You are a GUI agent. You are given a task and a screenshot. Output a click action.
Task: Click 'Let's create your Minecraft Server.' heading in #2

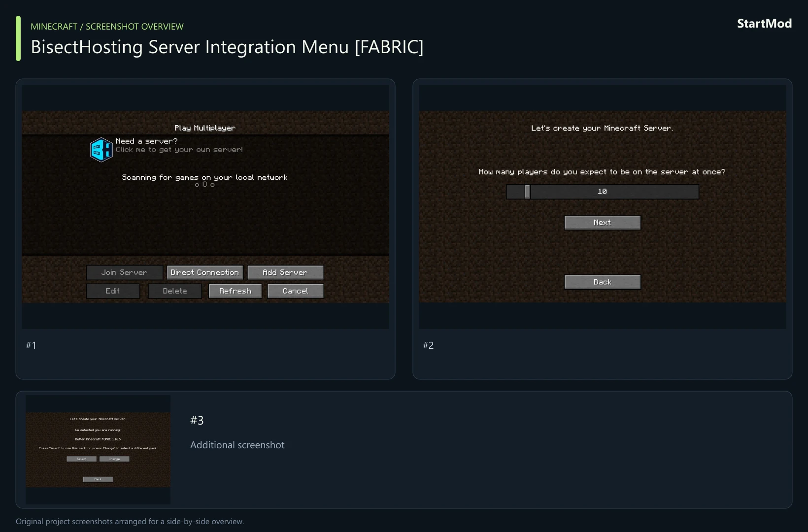tap(602, 128)
